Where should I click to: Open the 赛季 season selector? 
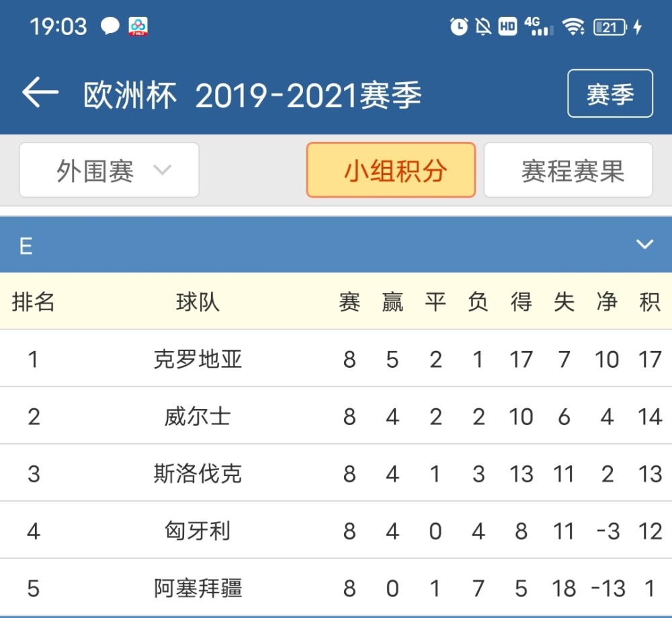610,94
